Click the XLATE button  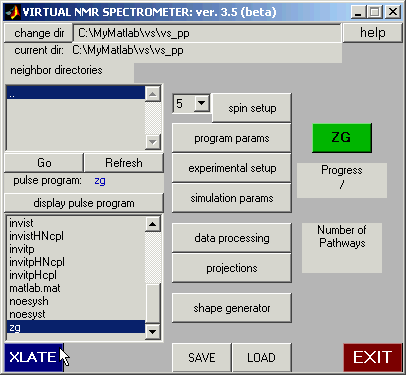click(34, 357)
